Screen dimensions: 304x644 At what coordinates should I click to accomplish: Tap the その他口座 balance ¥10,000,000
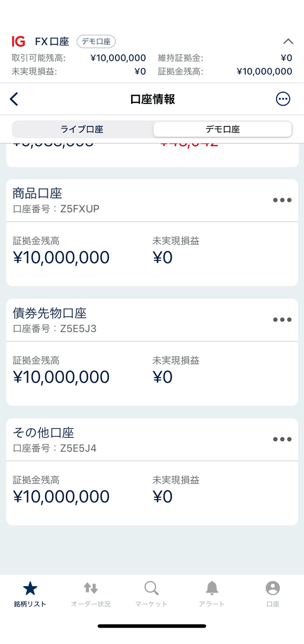(x=61, y=497)
